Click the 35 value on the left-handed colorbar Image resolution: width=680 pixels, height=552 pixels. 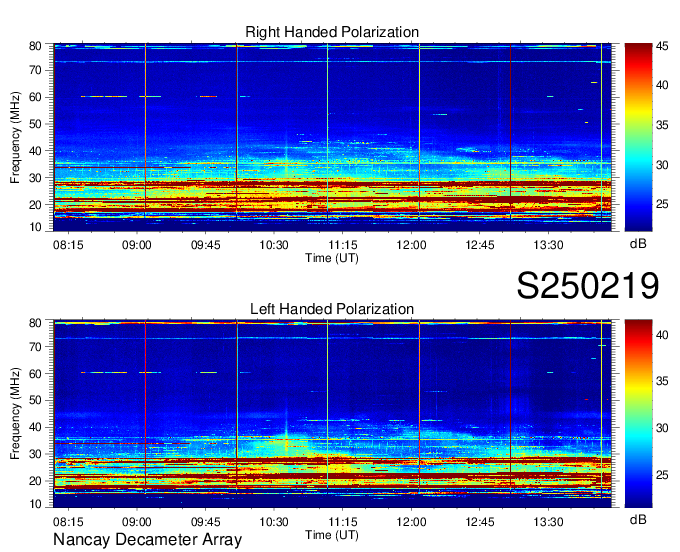tap(662, 381)
